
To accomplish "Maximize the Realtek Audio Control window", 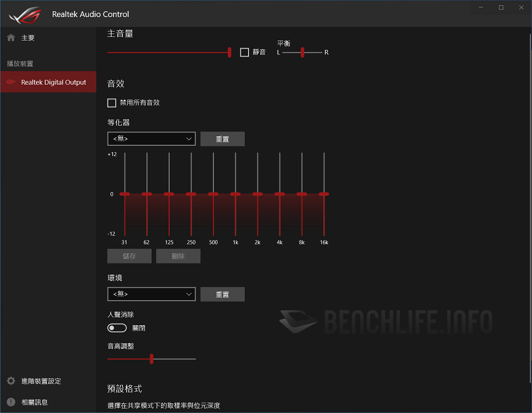I will click(501, 7).
